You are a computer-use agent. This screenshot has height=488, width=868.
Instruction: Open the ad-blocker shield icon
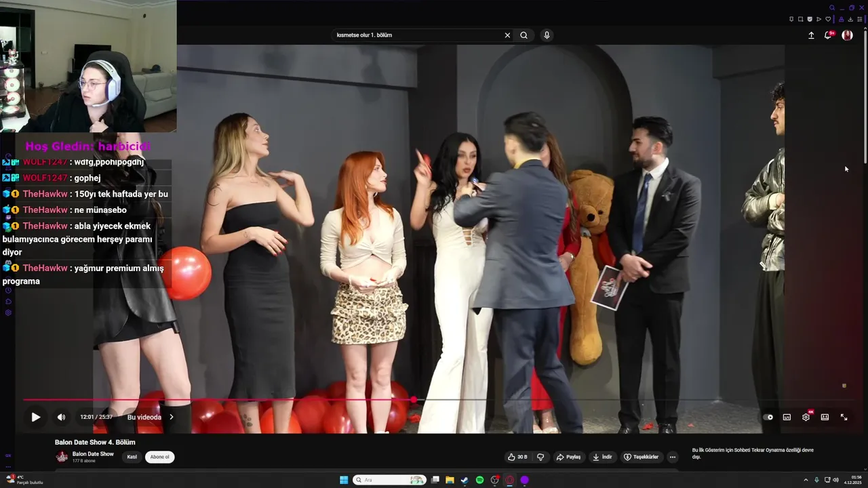click(810, 19)
